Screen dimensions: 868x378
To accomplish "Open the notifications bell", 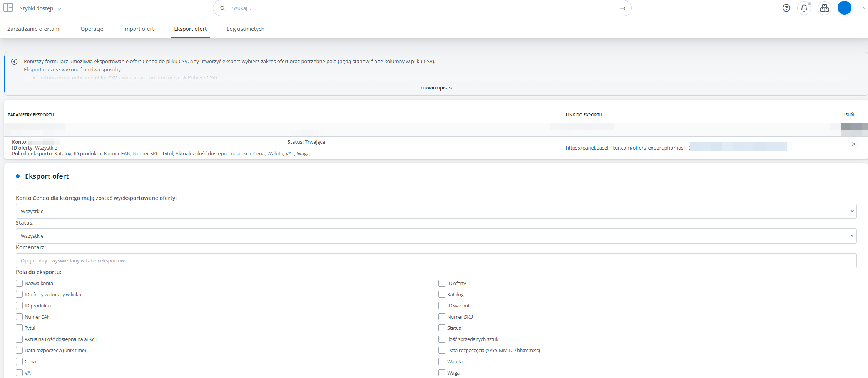I will [x=804, y=8].
